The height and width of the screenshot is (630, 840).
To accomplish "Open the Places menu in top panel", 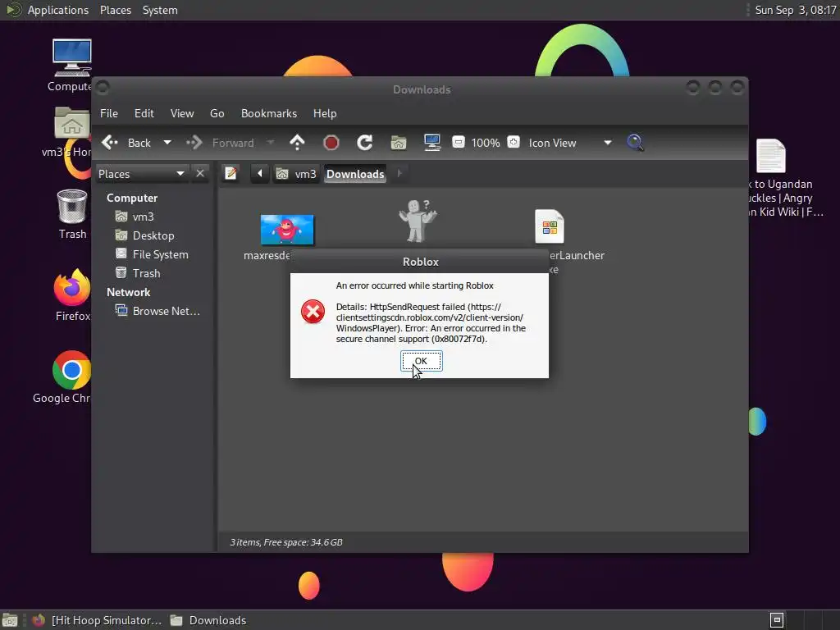I will (116, 10).
